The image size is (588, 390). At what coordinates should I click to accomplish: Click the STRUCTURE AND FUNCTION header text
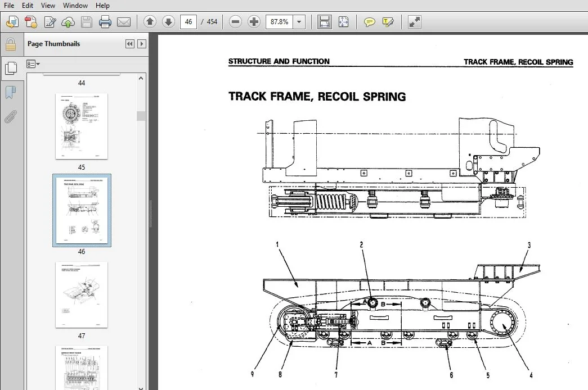(279, 61)
